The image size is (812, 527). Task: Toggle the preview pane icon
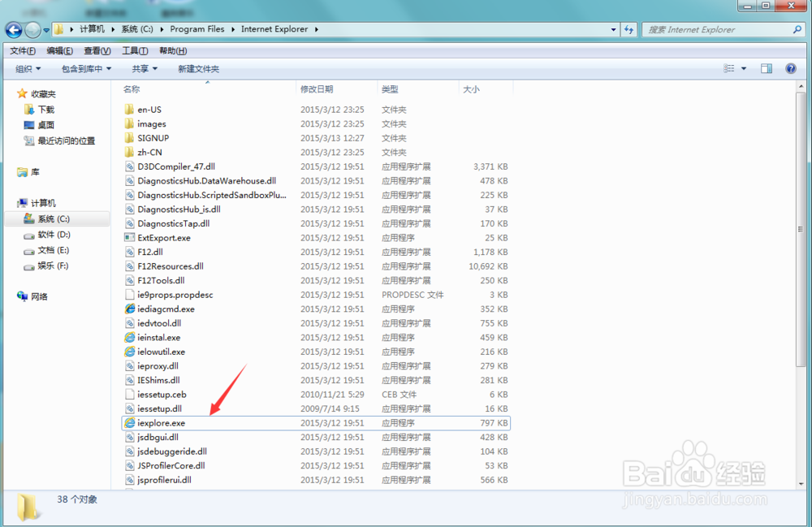pos(767,68)
